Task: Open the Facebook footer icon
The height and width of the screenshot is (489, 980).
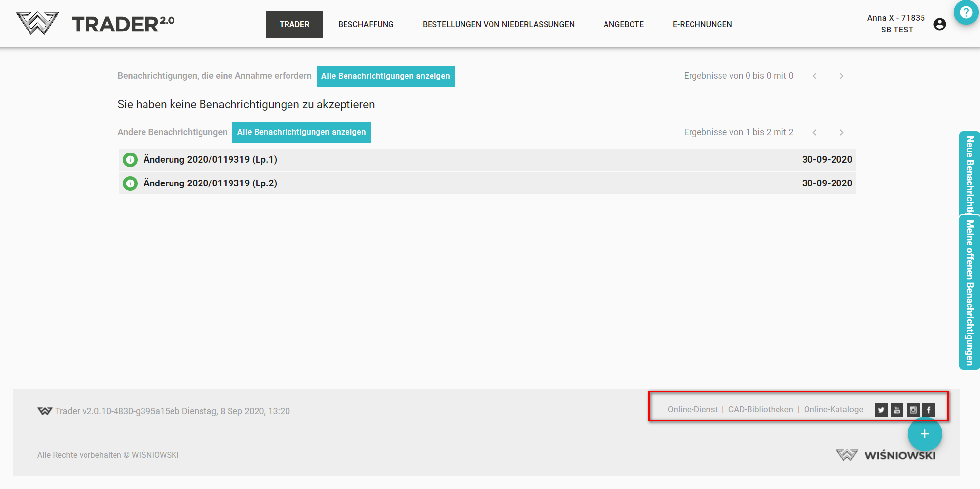Action: pyautogui.click(x=928, y=410)
